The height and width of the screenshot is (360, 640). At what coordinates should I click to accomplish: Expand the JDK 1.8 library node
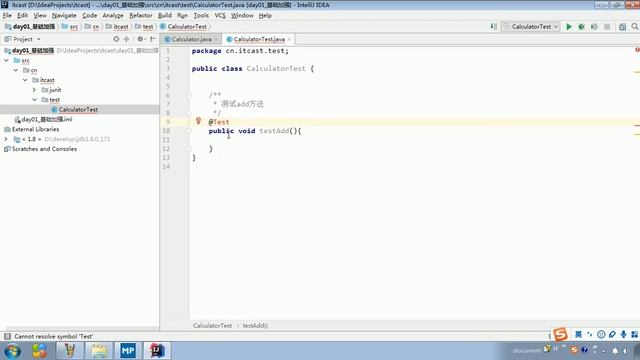point(6,139)
